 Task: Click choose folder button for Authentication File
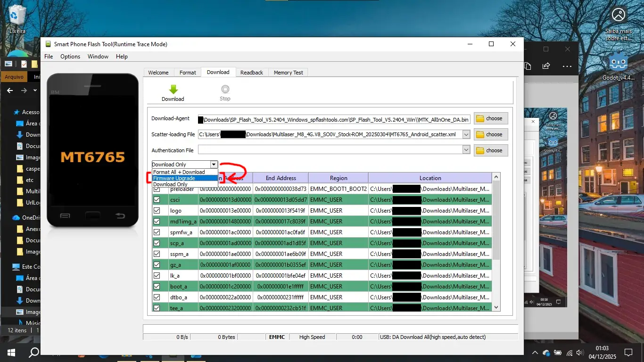click(x=490, y=150)
